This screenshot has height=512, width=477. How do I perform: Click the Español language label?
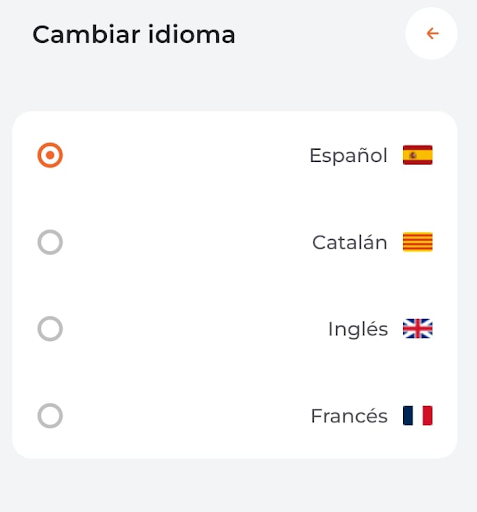[348, 156]
